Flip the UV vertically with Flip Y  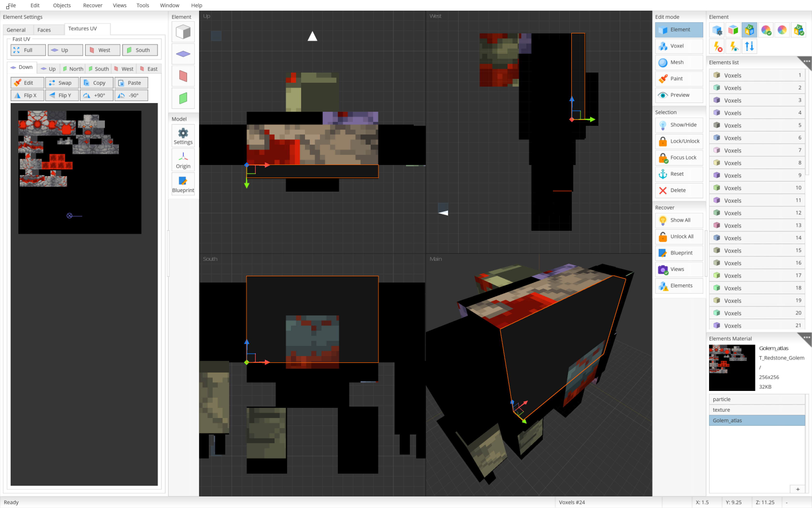tap(62, 95)
